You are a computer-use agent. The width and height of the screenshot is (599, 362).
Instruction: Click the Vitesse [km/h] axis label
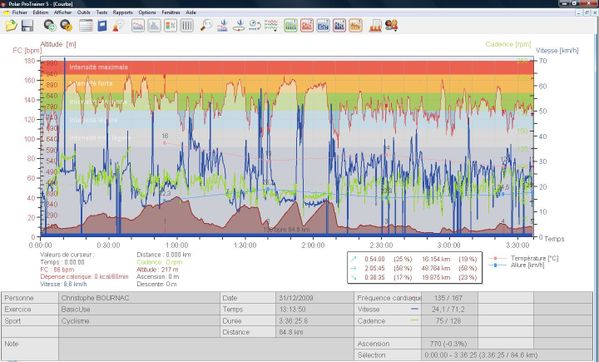click(557, 50)
